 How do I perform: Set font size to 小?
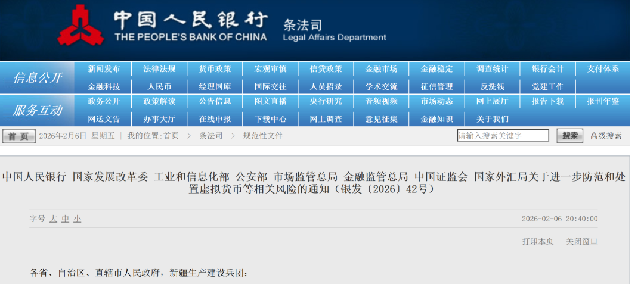tap(77, 219)
